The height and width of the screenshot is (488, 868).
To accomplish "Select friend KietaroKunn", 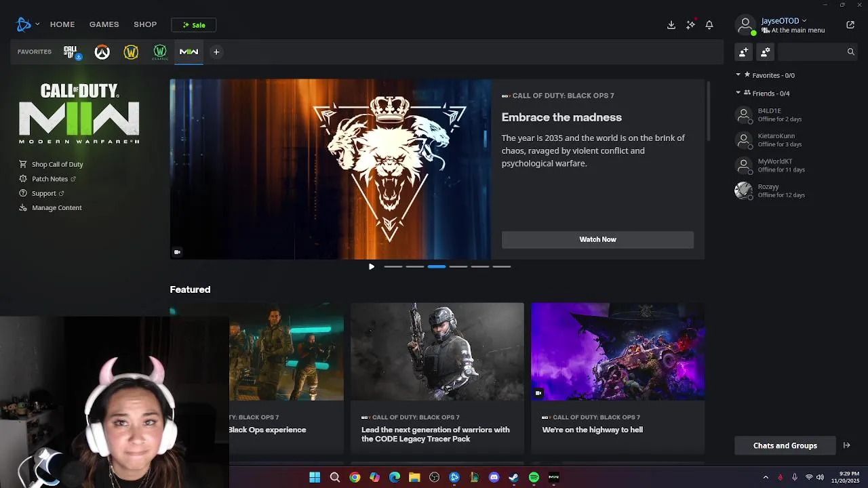I will (x=795, y=140).
